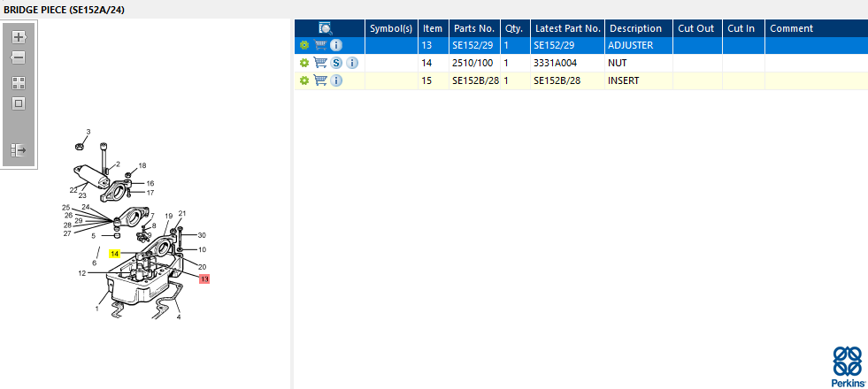Add the ADJUSTER part to cart
Image resolution: width=868 pixels, height=389 pixels.
pyautogui.click(x=320, y=45)
